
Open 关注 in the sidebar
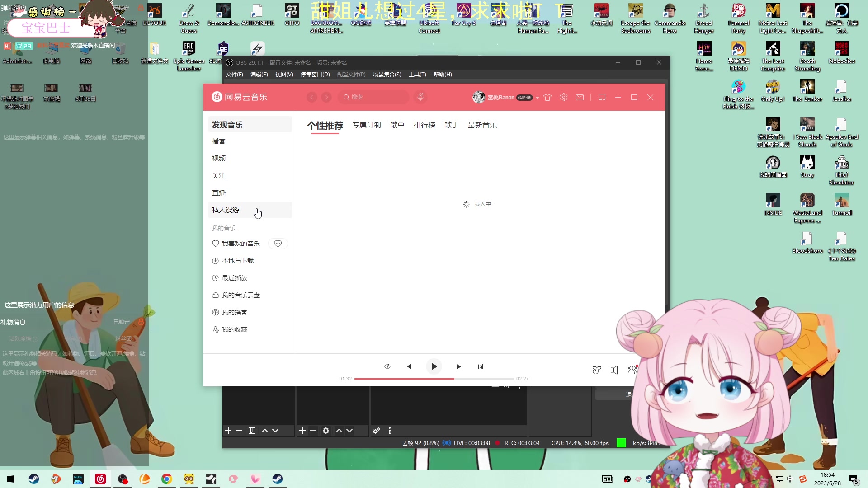click(250, 176)
